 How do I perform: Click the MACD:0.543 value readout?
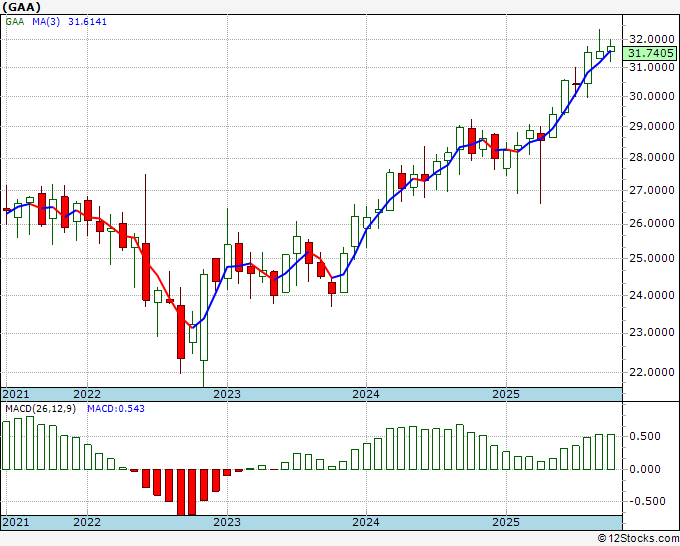click(x=116, y=409)
